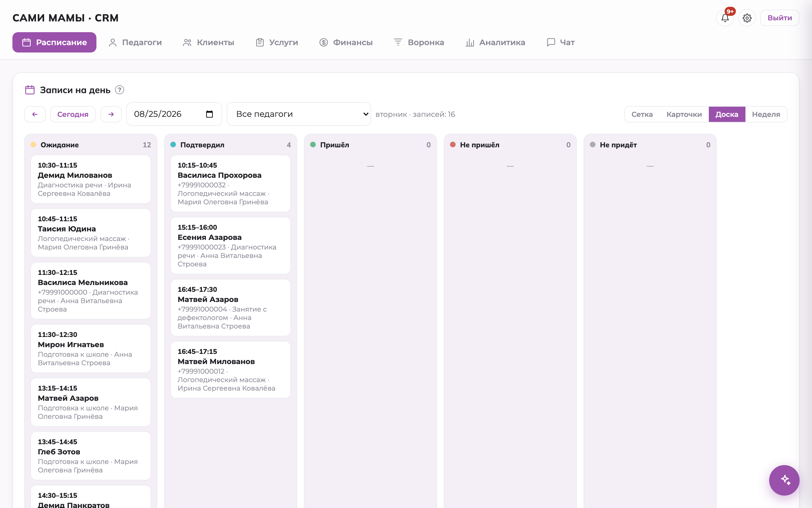The width and height of the screenshot is (812, 508).
Task: Open Василиса Прохорова appointment card
Action: (231, 183)
